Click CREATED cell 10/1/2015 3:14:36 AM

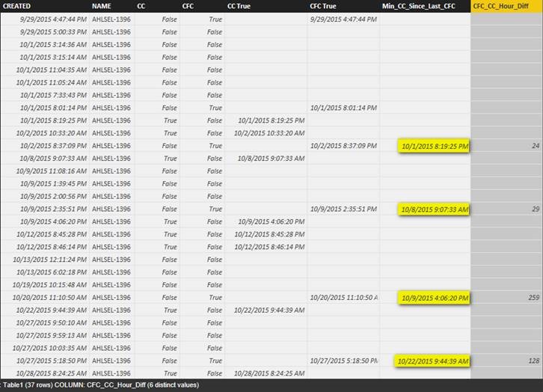click(53, 45)
